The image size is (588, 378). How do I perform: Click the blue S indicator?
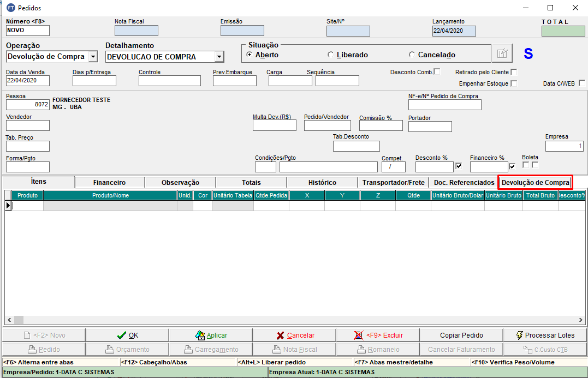point(528,54)
